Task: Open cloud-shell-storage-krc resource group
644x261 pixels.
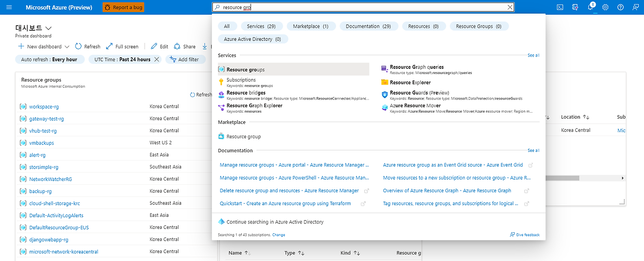Action: pyautogui.click(x=54, y=203)
